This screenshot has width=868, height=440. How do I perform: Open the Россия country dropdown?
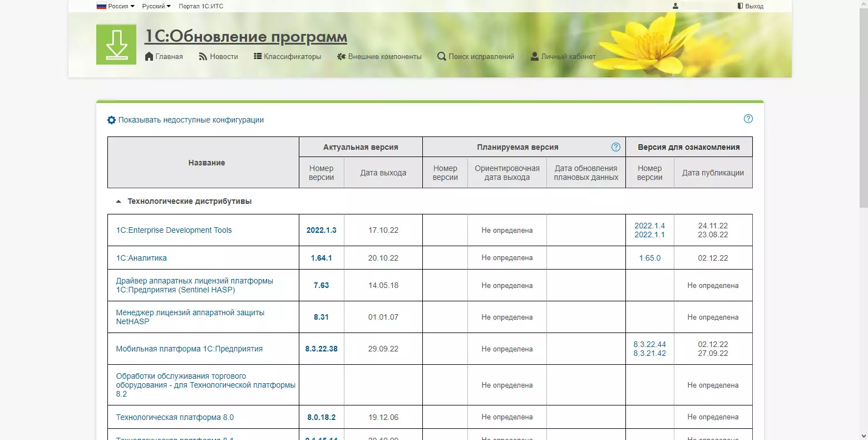point(116,6)
